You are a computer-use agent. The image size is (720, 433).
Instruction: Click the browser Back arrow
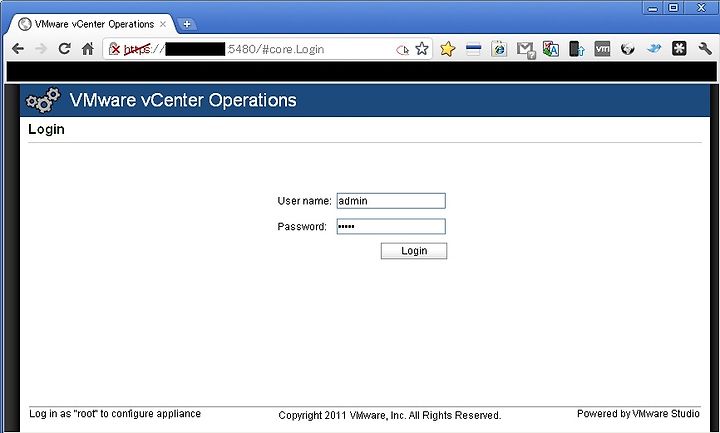[18, 49]
